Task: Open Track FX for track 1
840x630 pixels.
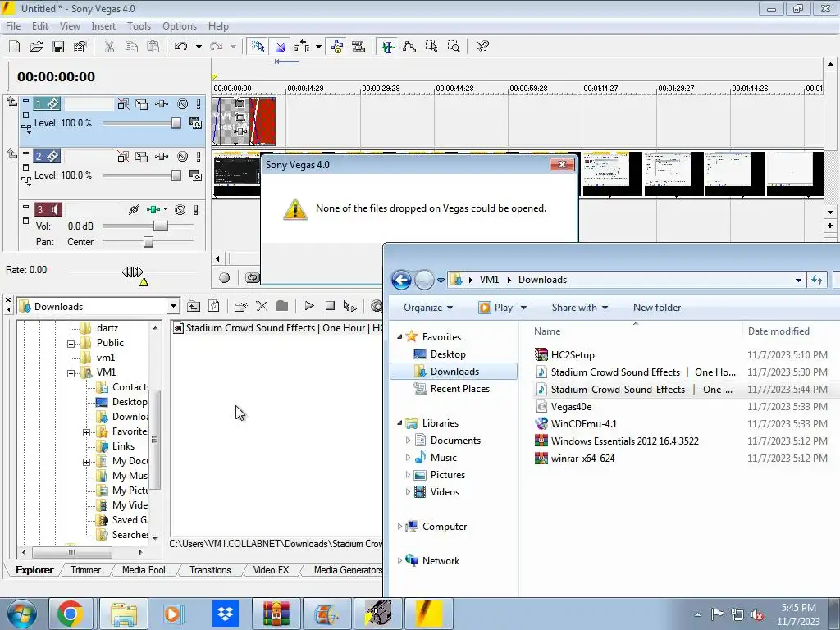Action: 162,104
